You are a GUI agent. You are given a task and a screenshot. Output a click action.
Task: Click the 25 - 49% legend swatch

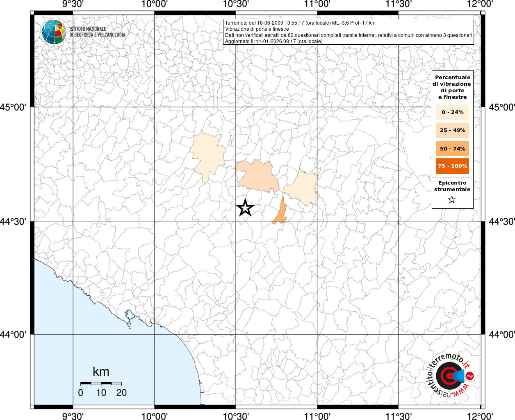click(x=452, y=130)
